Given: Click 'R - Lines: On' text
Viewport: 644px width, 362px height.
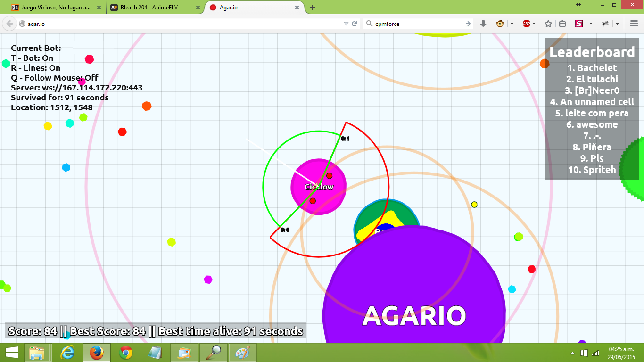Looking at the screenshot, I should point(36,68).
